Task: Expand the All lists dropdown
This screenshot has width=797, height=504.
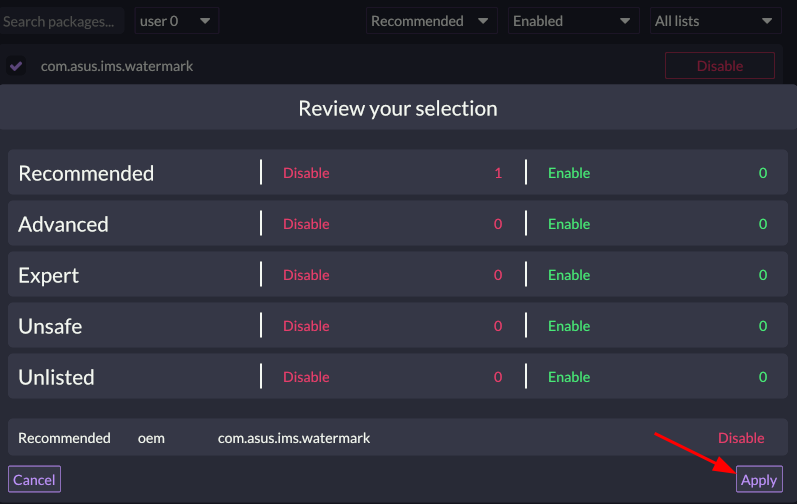Action: coord(715,21)
